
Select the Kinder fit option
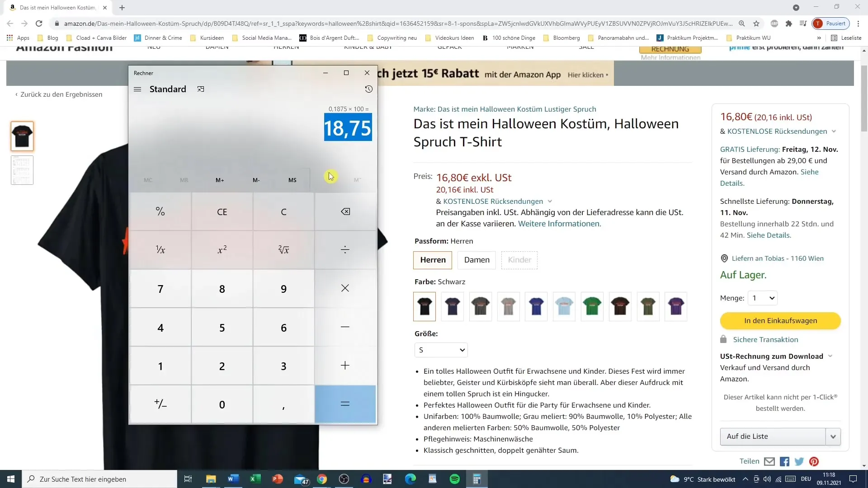click(519, 260)
